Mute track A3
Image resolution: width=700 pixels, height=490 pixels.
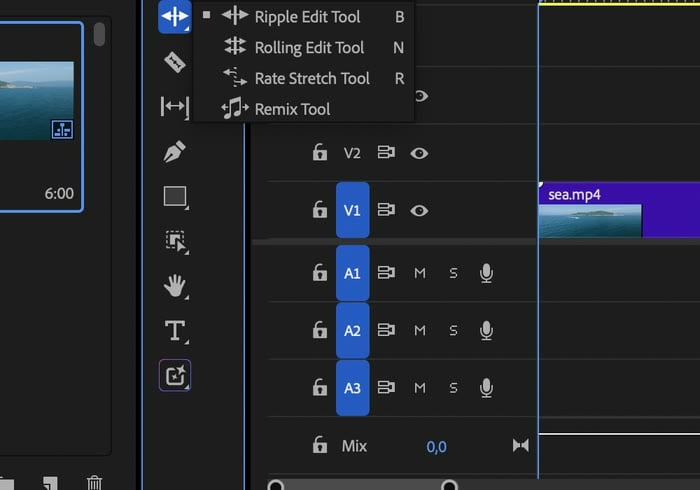point(420,388)
